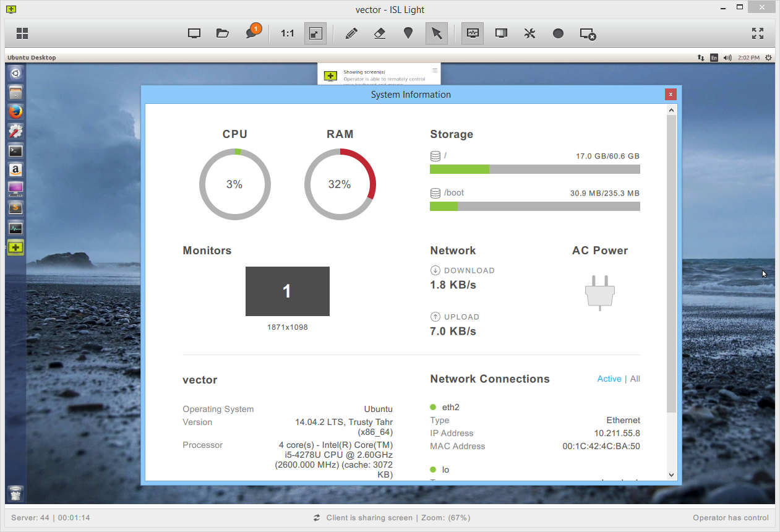This screenshot has width=780, height=532.
Task: Click the 2:02 PM clock
Action: 748,58
